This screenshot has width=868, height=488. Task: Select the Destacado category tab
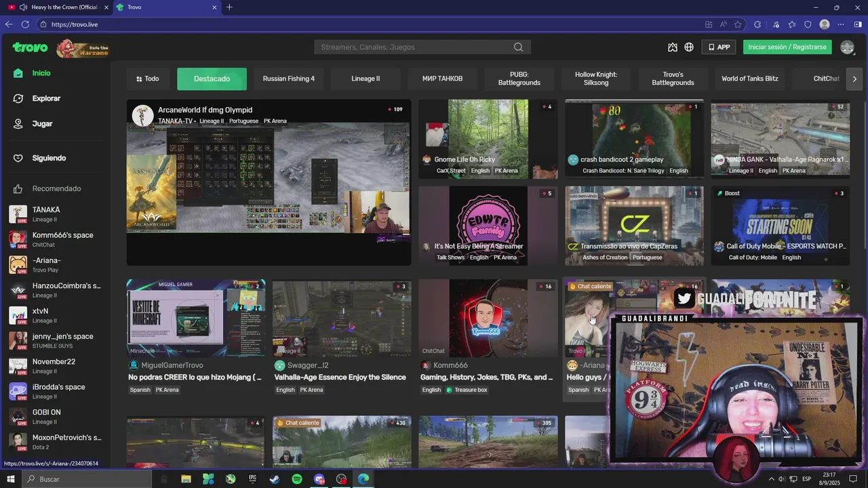tap(212, 79)
